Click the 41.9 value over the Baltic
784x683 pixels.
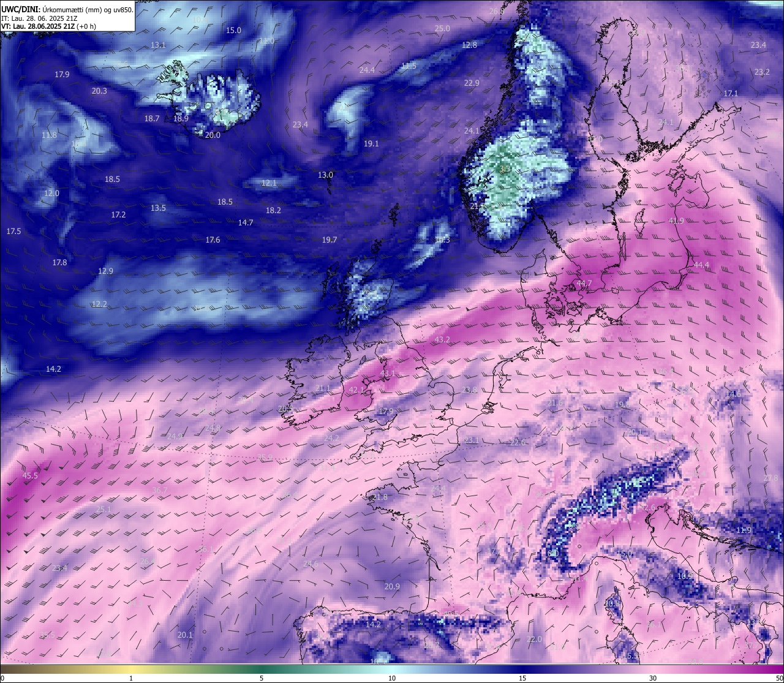click(676, 221)
